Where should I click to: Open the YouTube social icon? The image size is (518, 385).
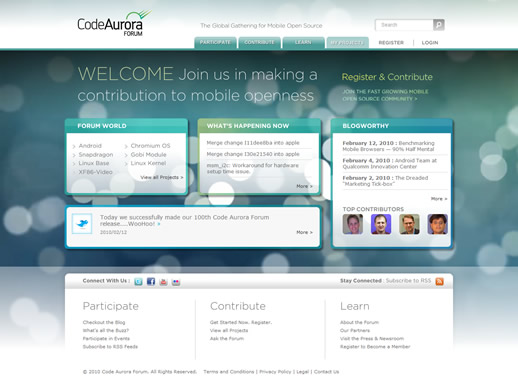point(163,282)
